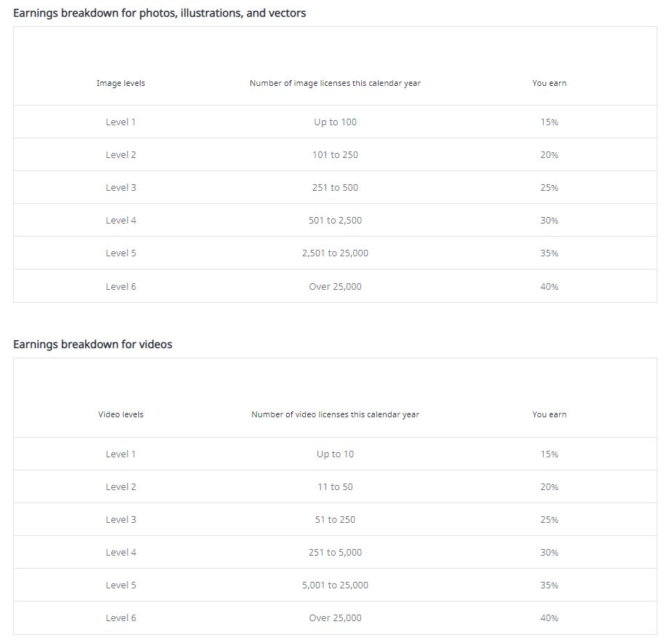Select the 'Video levels' column header
672x643 pixels.
(x=121, y=414)
